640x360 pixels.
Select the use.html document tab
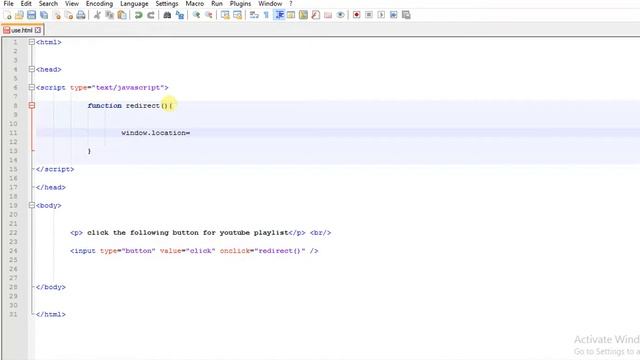[22, 30]
